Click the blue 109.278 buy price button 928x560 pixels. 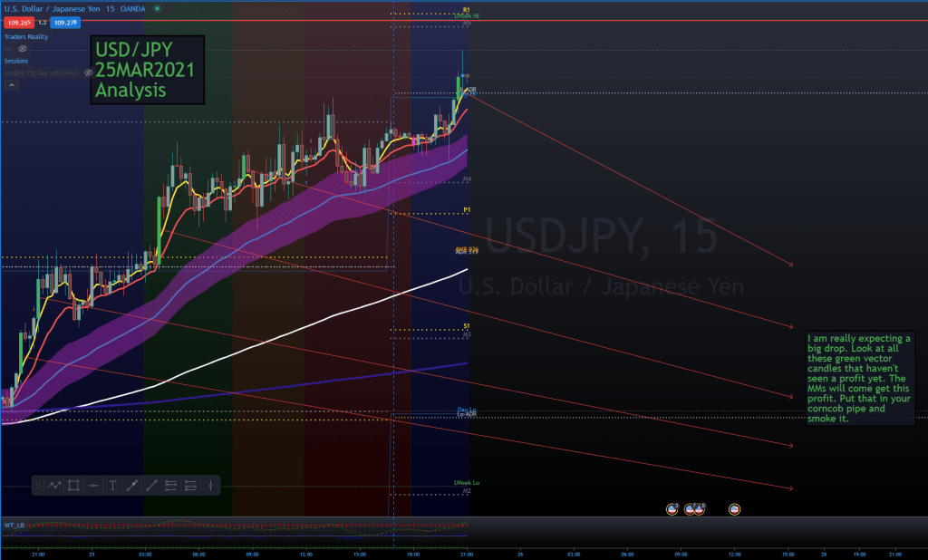(64, 22)
